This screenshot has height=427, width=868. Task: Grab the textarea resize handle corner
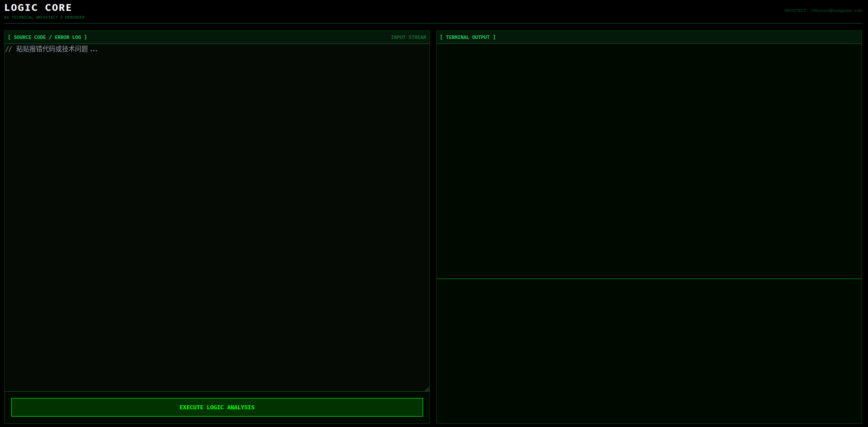pos(427,389)
